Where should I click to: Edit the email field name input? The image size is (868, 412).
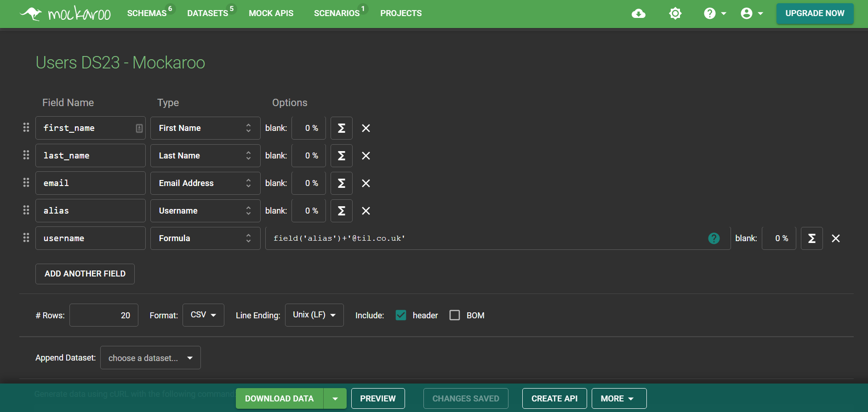[91, 183]
